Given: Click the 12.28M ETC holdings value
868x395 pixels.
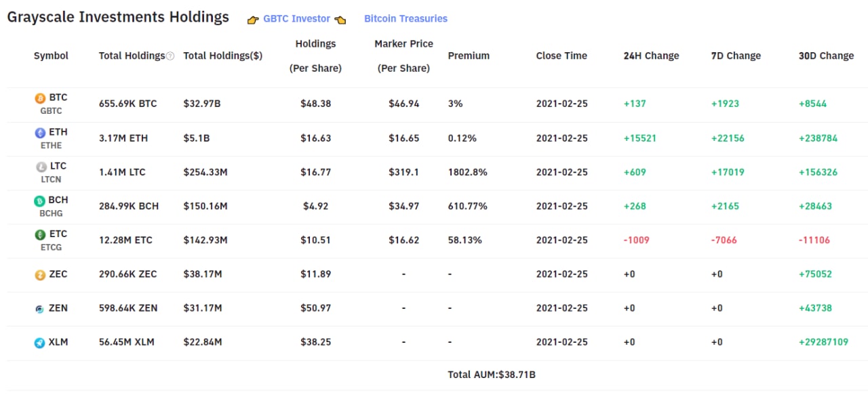Looking at the screenshot, I should [125, 240].
